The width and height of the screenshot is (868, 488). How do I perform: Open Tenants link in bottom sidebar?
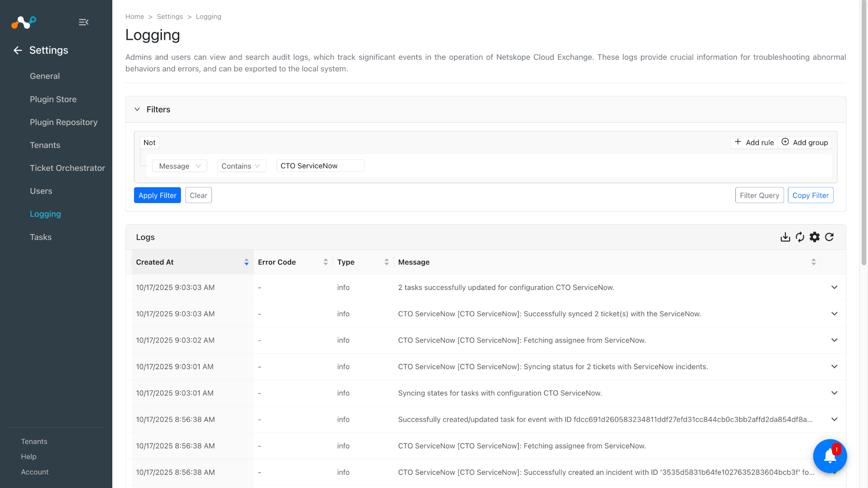click(34, 441)
